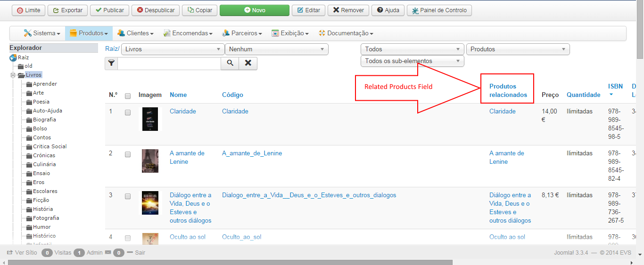644x265 pixels.
Task: Clear the search with the X icon
Action: [248, 63]
